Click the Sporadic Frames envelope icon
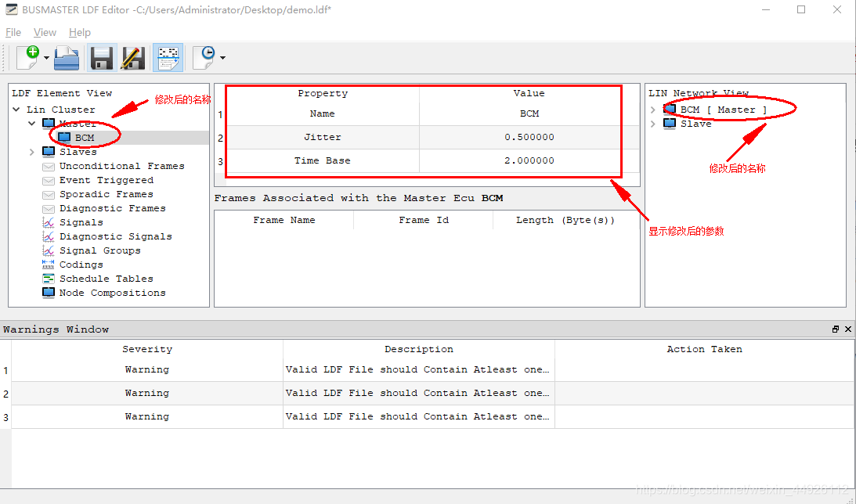The image size is (856, 504). (49, 195)
